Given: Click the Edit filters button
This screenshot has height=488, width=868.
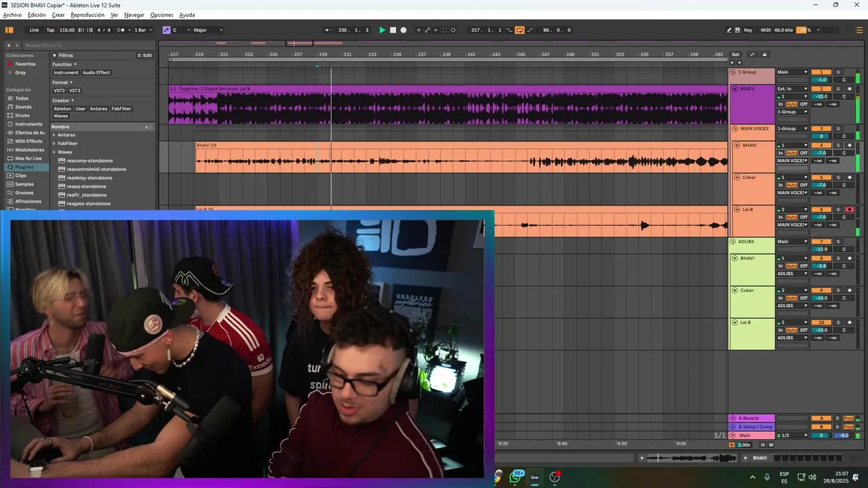Looking at the screenshot, I should pos(145,56).
